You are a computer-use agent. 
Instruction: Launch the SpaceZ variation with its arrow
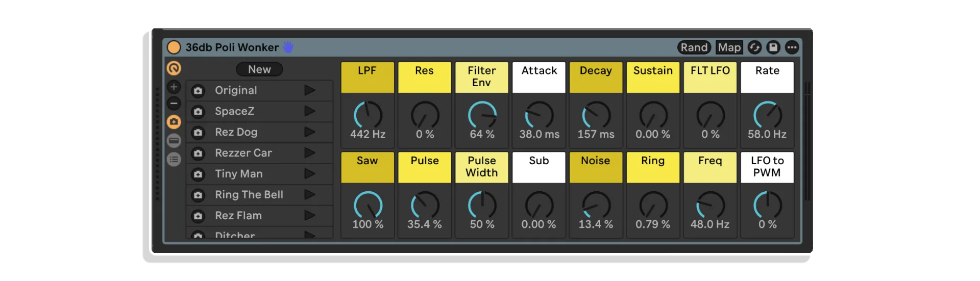pyautogui.click(x=310, y=111)
